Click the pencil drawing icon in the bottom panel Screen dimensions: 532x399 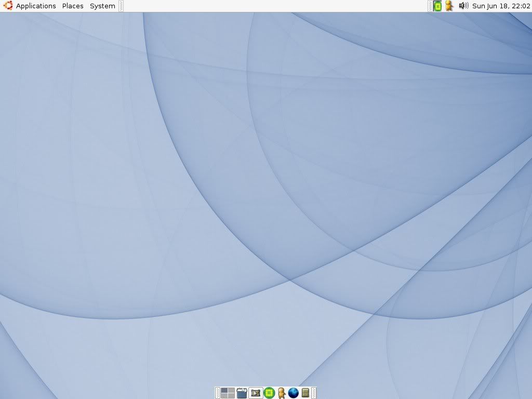[x=256, y=393]
